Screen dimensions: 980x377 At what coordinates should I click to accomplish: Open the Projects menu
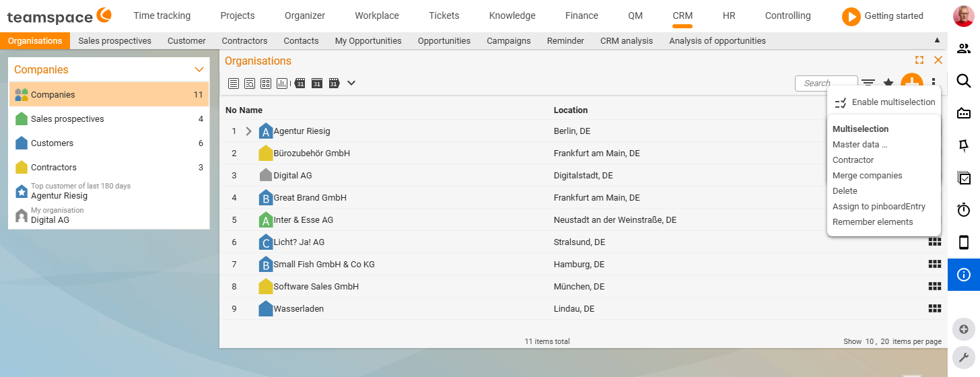[238, 15]
